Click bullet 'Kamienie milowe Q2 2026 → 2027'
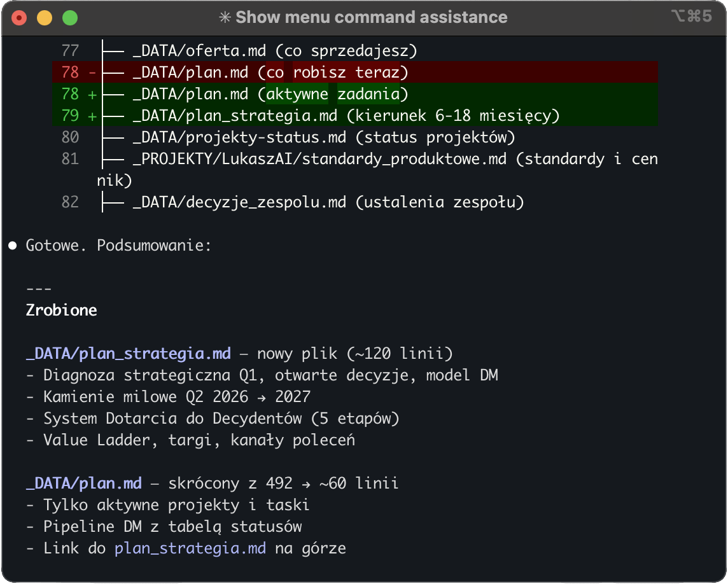This screenshot has width=728, height=584. pyautogui.click(x=168, y=397)
